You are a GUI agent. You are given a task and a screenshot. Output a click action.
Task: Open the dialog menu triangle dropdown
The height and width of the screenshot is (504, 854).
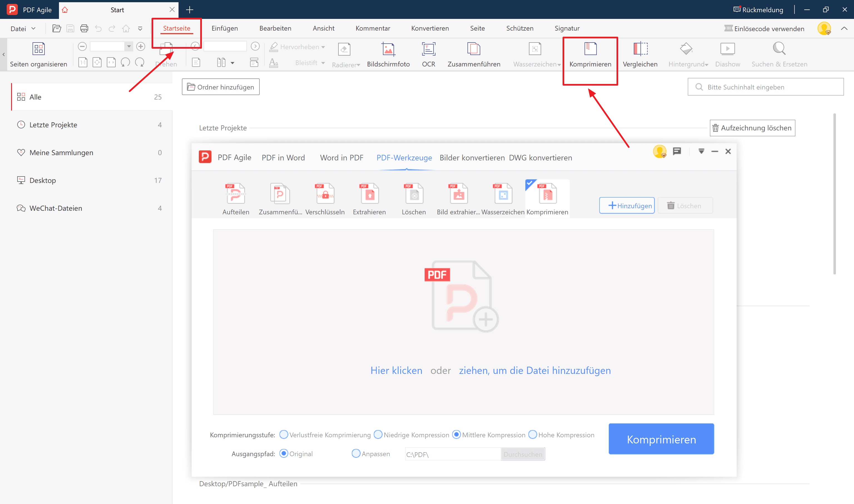702,151
